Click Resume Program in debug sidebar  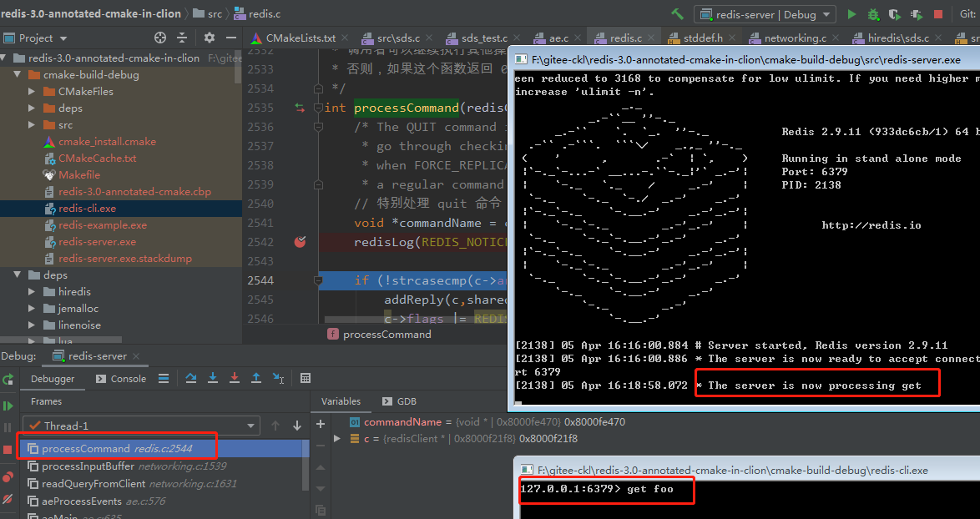[8, 406]
